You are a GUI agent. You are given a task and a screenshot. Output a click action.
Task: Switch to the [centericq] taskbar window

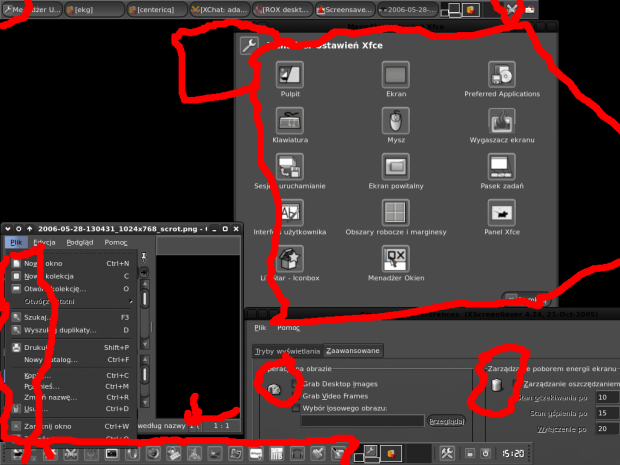click(x=157, y=9)
